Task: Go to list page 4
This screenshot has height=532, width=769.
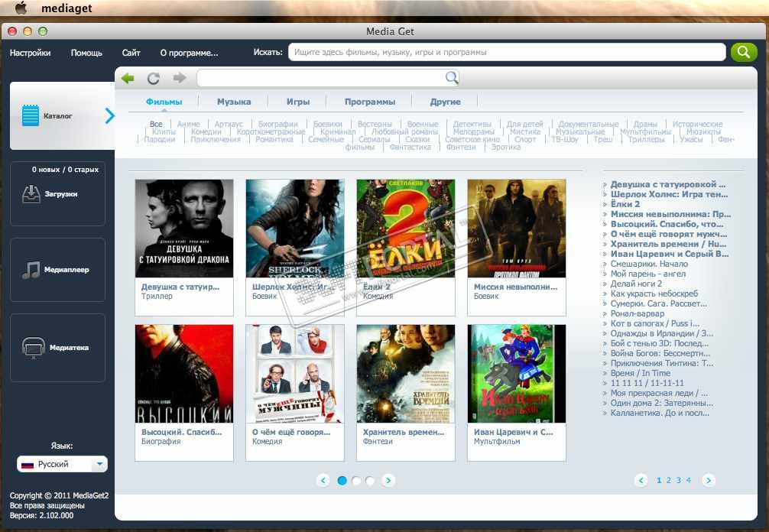Action: point(689,481)
